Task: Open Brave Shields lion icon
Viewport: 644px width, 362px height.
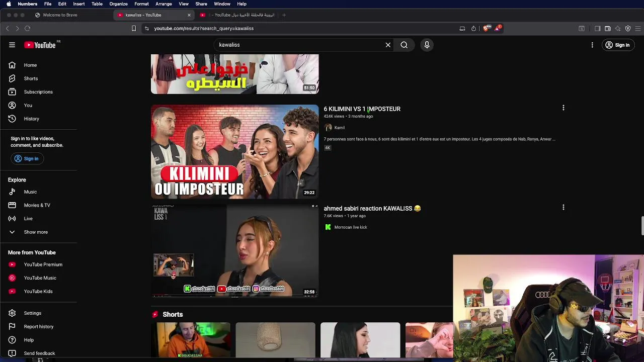Action: [x=486, y=28]
